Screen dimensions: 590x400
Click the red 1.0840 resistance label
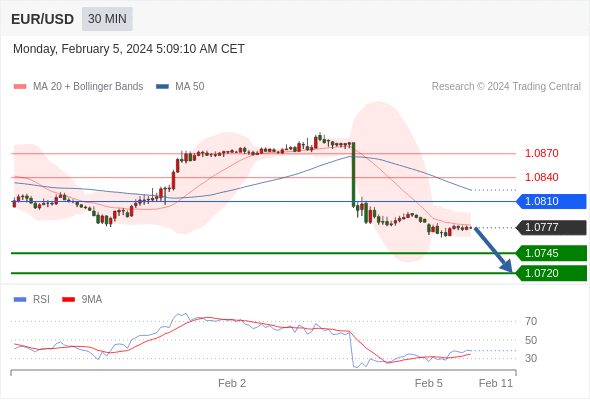pyautogui.click(x=541, y=177)
